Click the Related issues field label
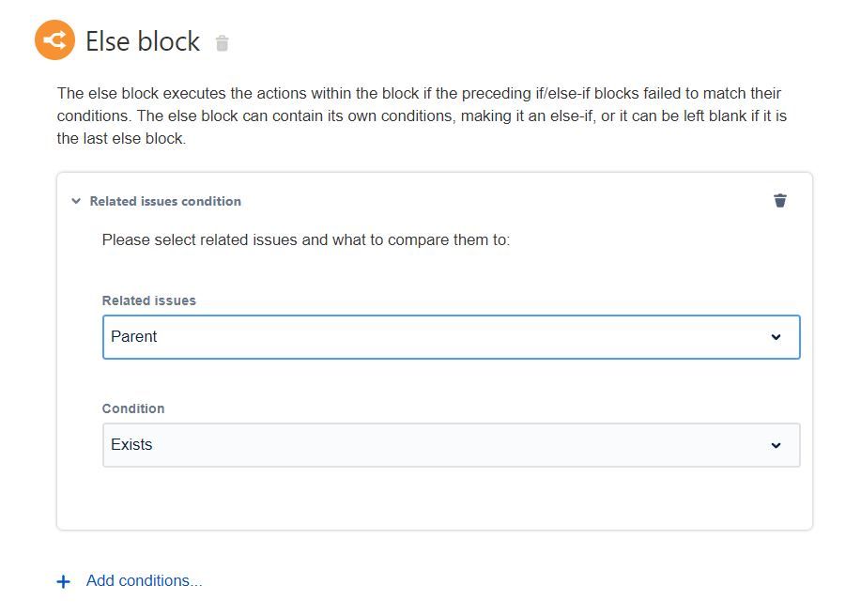This screenshot has height=616, width=861. pos(149,300)
